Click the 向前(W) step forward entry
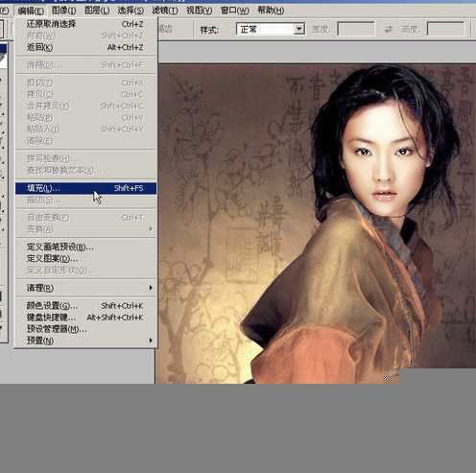The image size is (476, 473). click(x=85, y=35)
